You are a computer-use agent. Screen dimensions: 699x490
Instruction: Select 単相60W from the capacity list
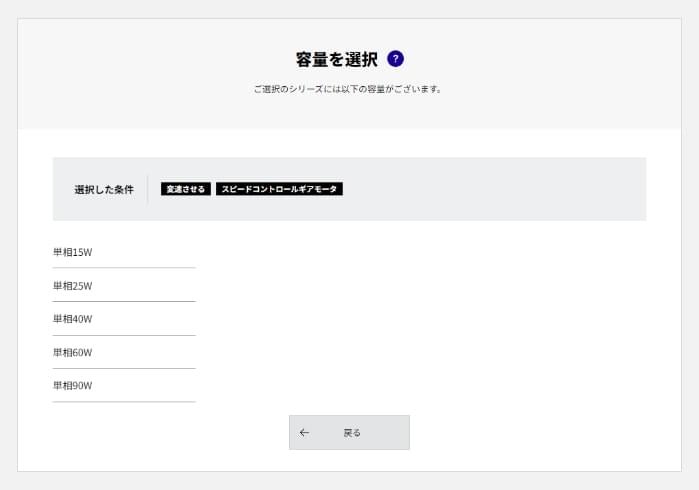click(x=124, y=352)
